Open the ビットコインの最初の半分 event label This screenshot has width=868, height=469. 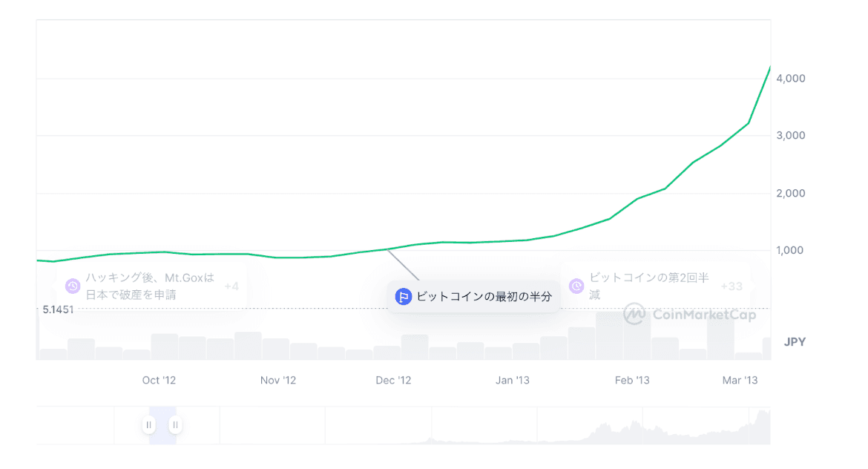(x=484, y=297)
